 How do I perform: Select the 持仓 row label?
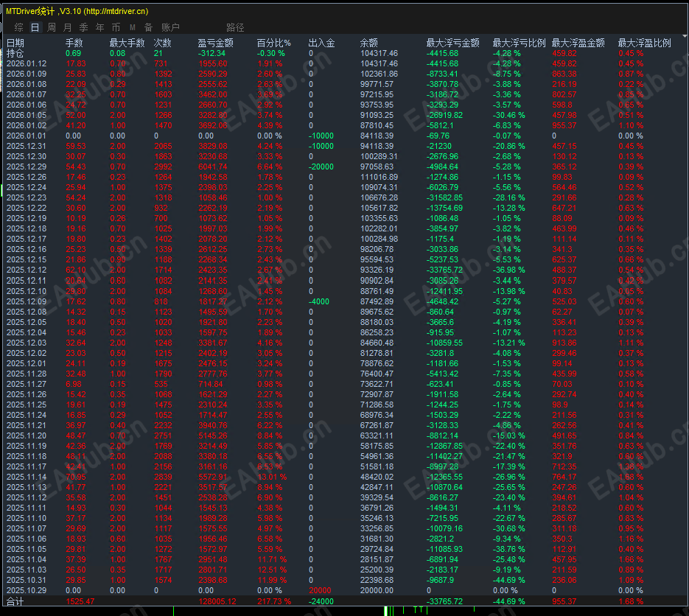pos(15,54)
